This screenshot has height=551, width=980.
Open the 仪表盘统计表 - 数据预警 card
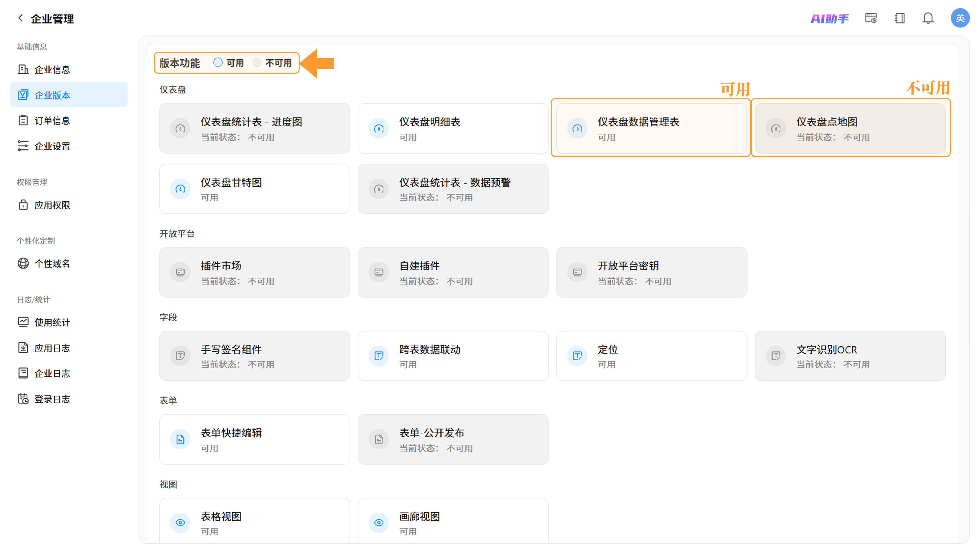pyautogui.click(x=453, y=189)
